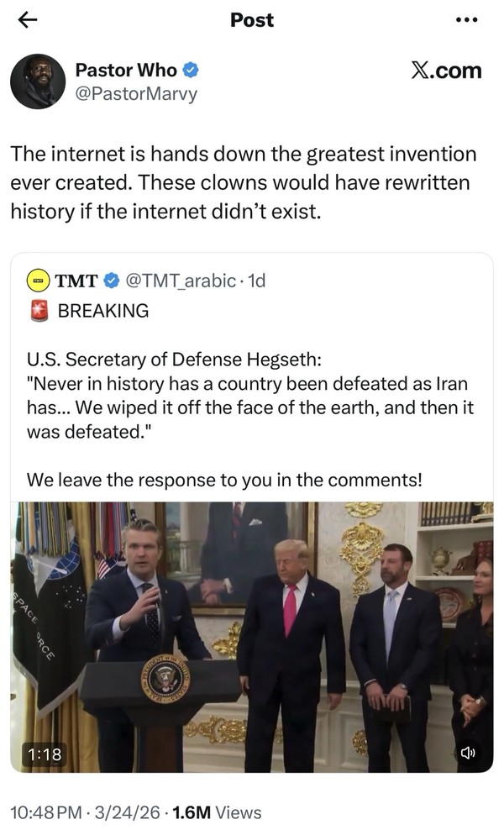Open the @TMT_arabic handle

pyautogui.click(x=180, y=281)
